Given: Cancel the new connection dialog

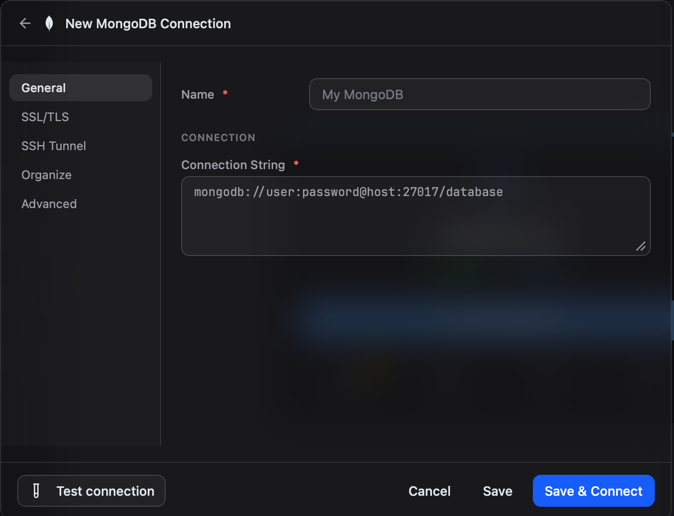Looking at the screenshot, I should [429, 491].
